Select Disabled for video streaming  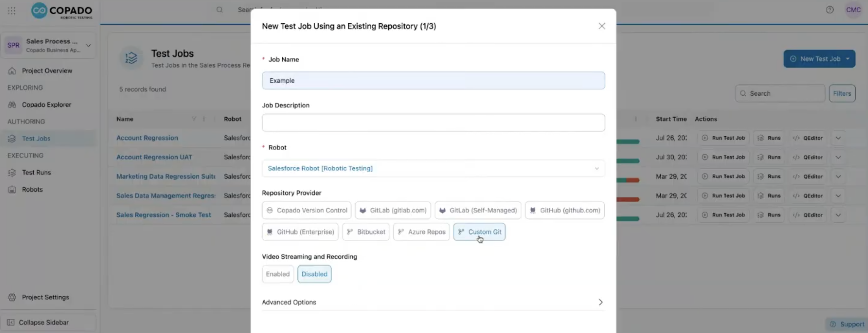(x=314, y=274)
